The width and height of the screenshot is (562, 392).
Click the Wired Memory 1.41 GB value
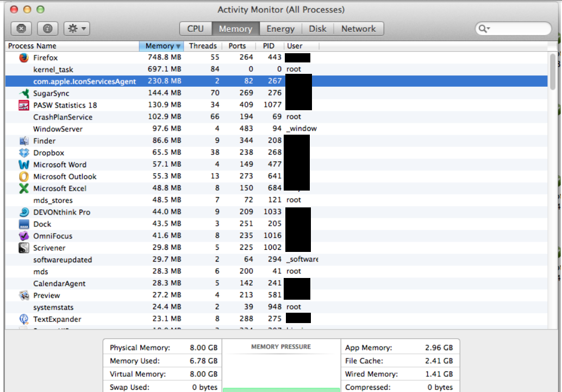point(439,374)
